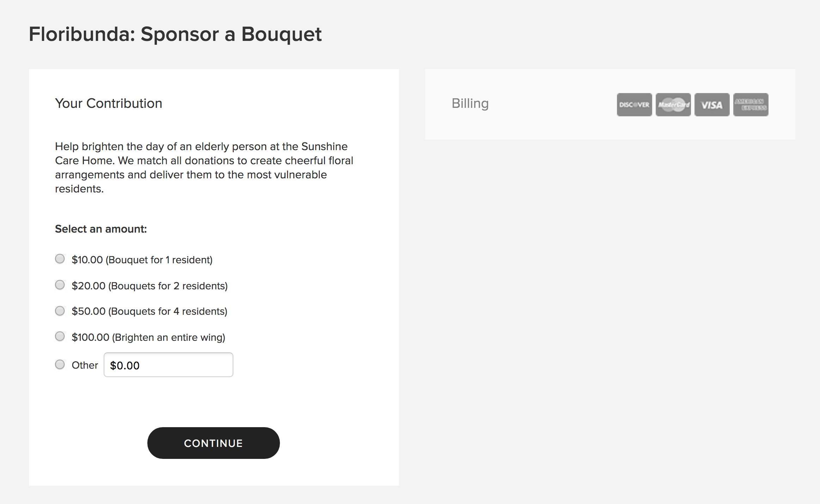
Task: Click the 'Bouquets for 2 residents' label text
Action: tap(168, 286)
